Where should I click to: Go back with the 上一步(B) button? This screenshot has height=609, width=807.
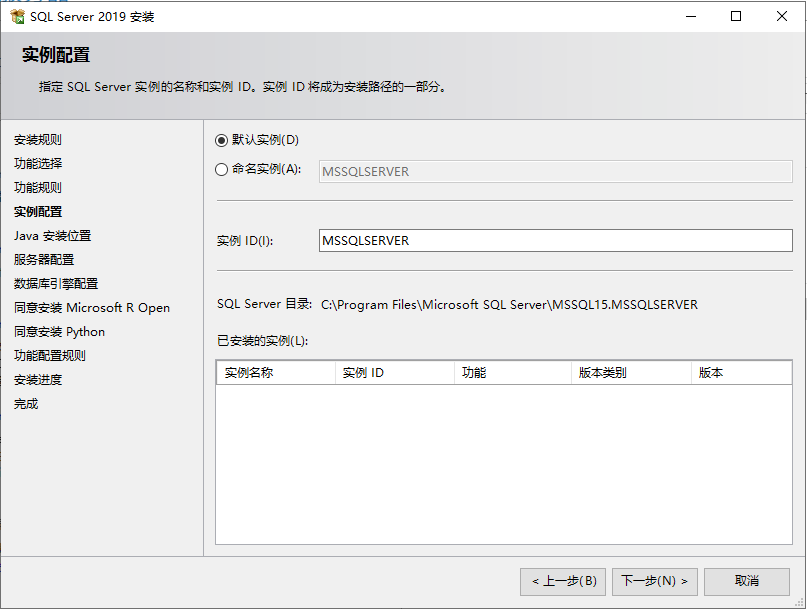pos(563,581)
